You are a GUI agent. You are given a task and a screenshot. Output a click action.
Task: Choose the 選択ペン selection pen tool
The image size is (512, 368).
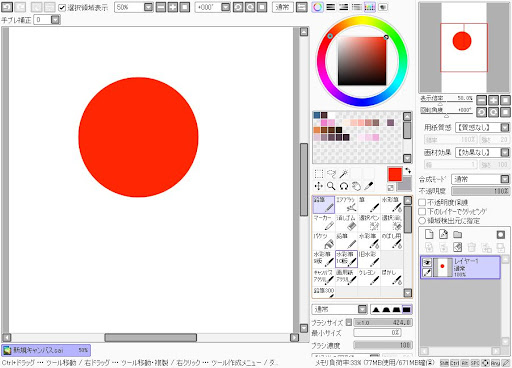pos(369,223)
